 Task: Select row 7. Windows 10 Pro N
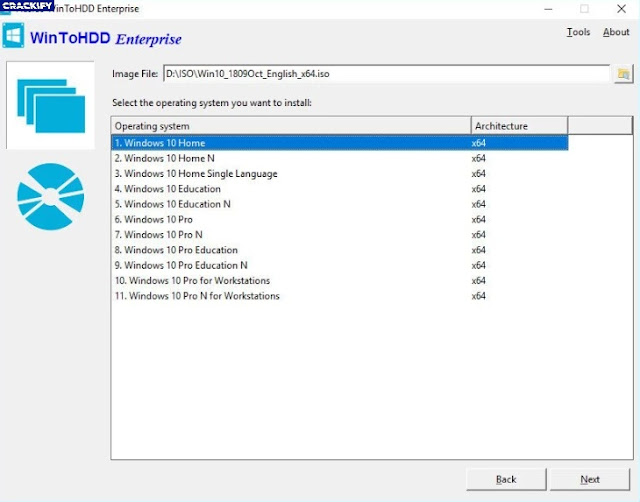coord(340,235)
